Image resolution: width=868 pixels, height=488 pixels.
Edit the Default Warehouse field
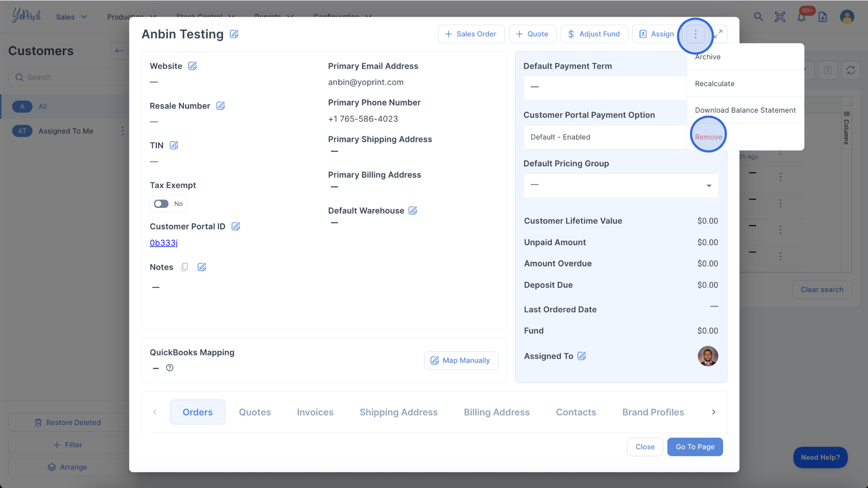click(x=413, y=211)
